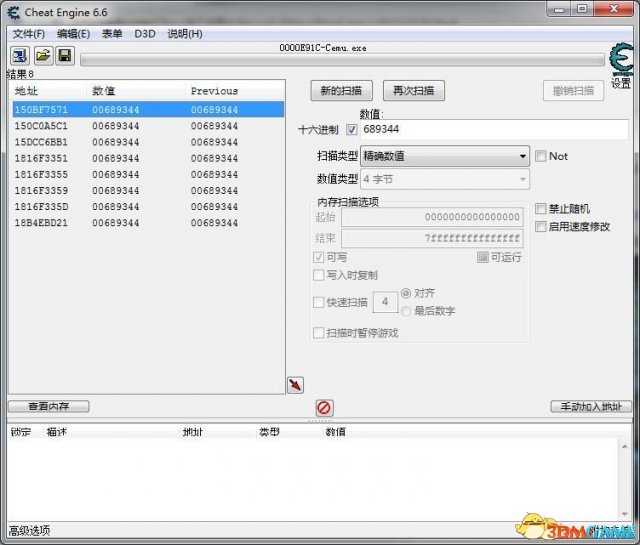Click 类型 column header in address list
The height and width of the screenshot is (545, 640).
(269, 432)
